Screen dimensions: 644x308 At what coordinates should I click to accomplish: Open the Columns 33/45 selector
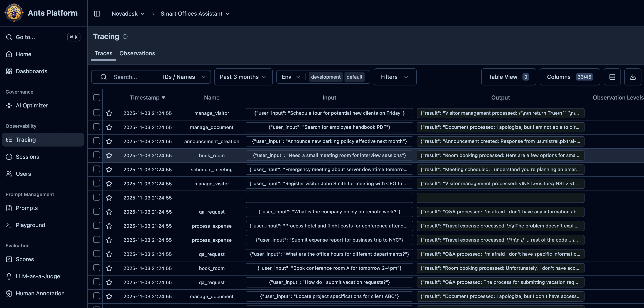tap(570, 77)
